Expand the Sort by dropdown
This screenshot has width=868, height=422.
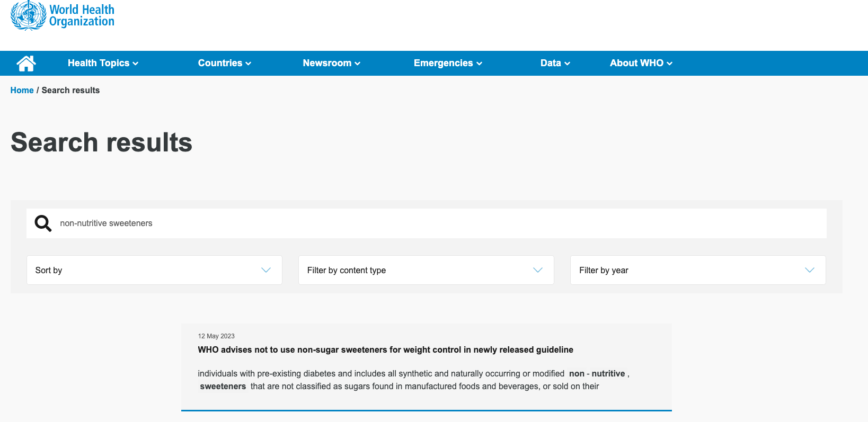pyautogui.click(x=154, y=270)
